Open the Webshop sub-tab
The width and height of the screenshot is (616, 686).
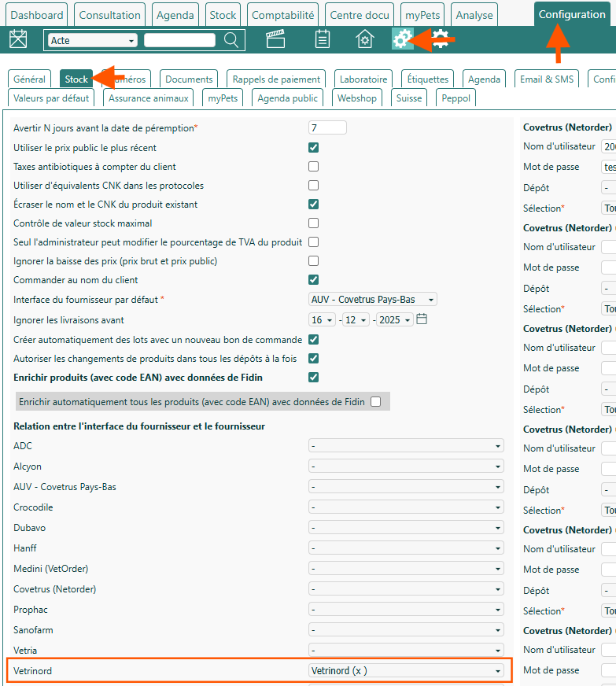point(356,98)
